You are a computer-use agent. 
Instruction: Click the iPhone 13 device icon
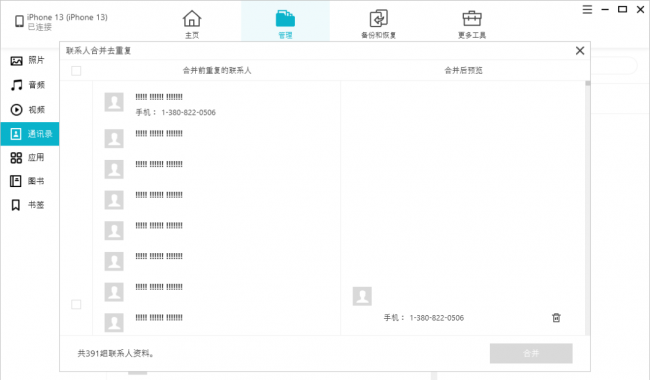click(19, 21)
